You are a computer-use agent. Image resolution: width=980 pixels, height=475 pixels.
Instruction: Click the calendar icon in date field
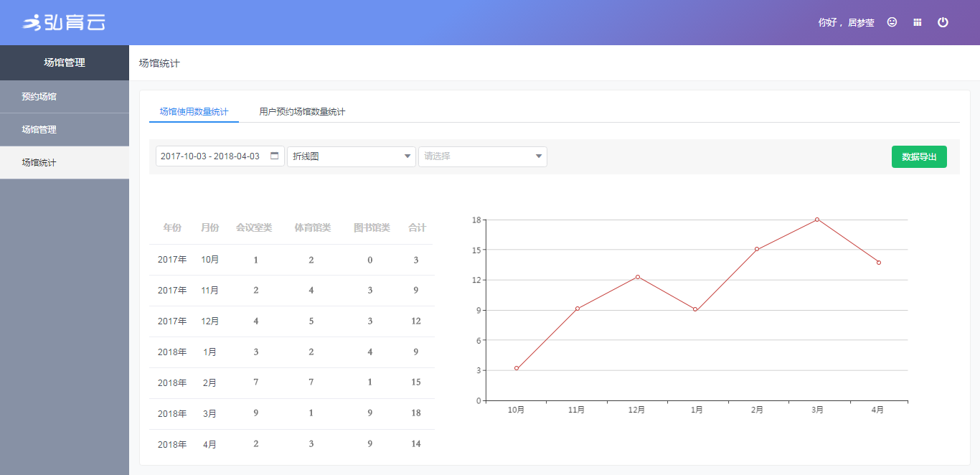[274, 156]
